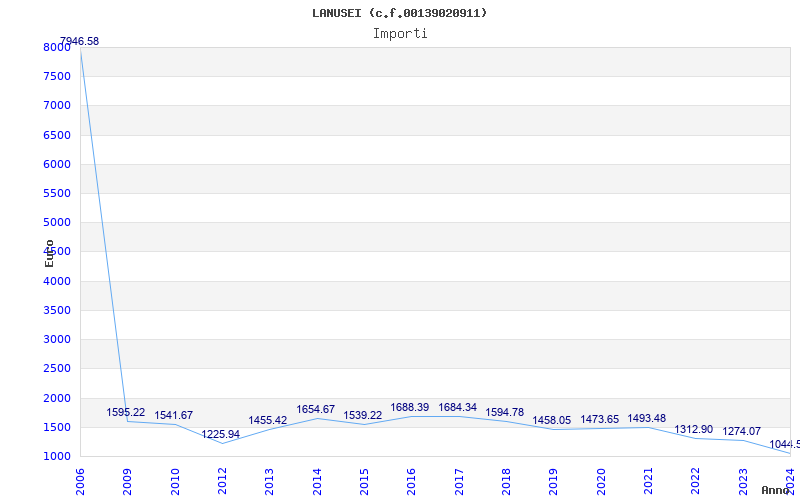The image size is (800, 500).
Task: Select the x-axis year 2019
Action: pyautogui.click(x=554, y=482)
